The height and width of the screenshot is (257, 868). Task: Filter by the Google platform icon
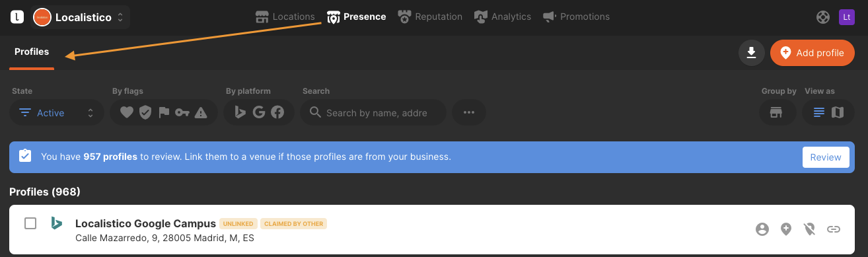259,113
